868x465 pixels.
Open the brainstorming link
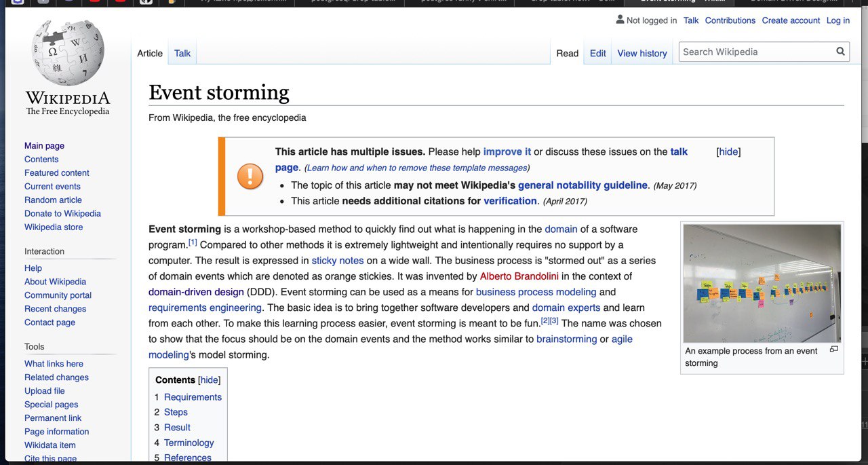click(x=567, y=339)
